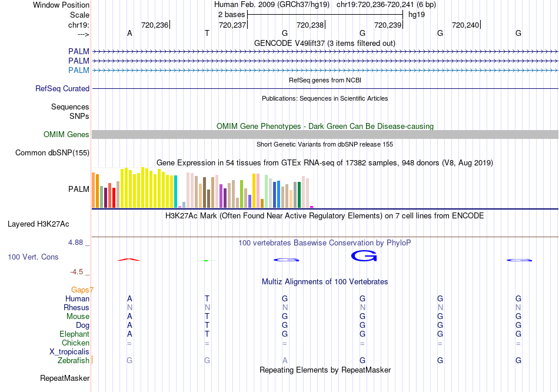Click the 'T' base in the Human alignment row
This screenshot has width=559, height=392.
(207, 298)
